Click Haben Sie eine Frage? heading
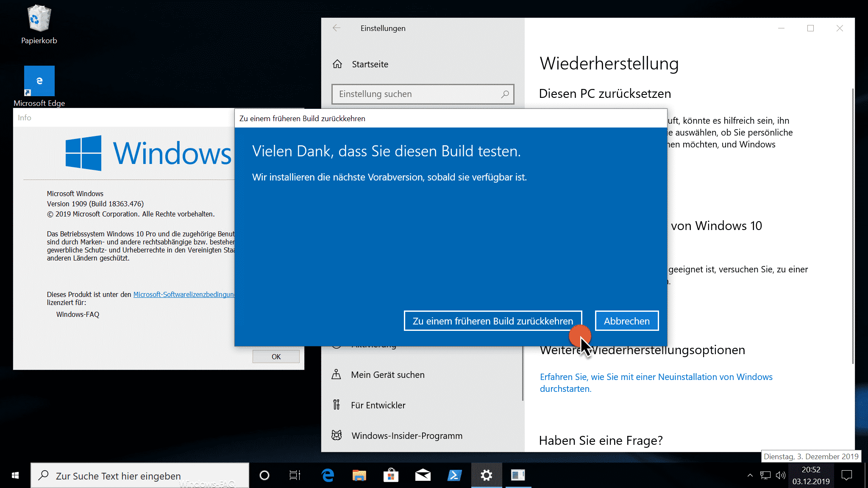This screenshot has height=488, width=868. [601, 441]
